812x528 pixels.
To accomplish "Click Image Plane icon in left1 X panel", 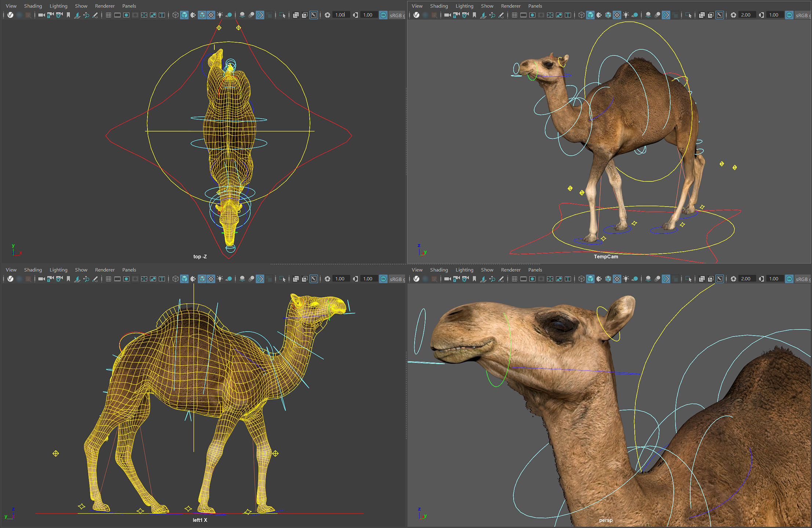I will [77, 279].
